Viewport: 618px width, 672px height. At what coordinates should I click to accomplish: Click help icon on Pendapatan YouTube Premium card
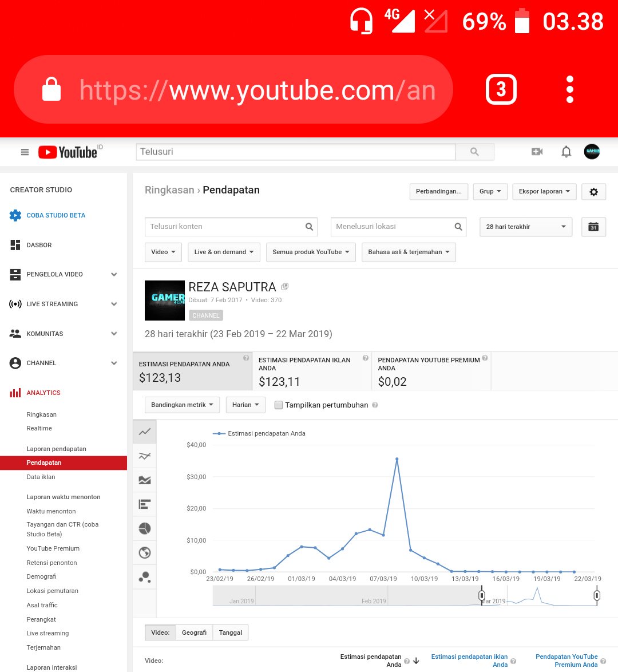tap(485, 358)
